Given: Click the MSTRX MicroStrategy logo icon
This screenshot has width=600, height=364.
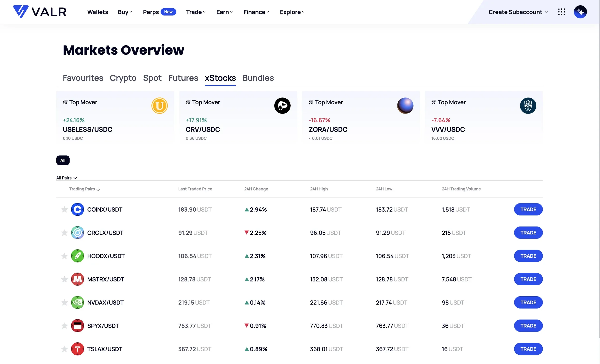Looking at the screenshot, I should (78, 279).
